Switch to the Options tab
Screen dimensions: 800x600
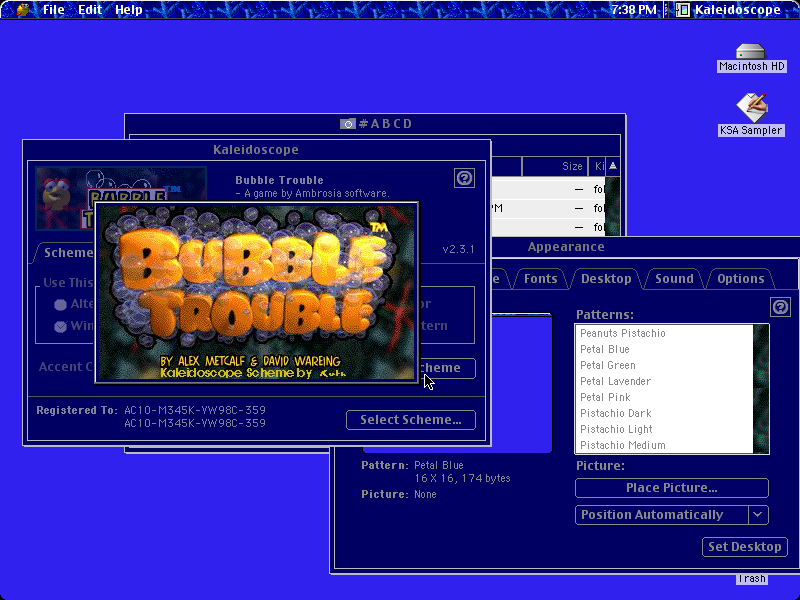(740, 279)
